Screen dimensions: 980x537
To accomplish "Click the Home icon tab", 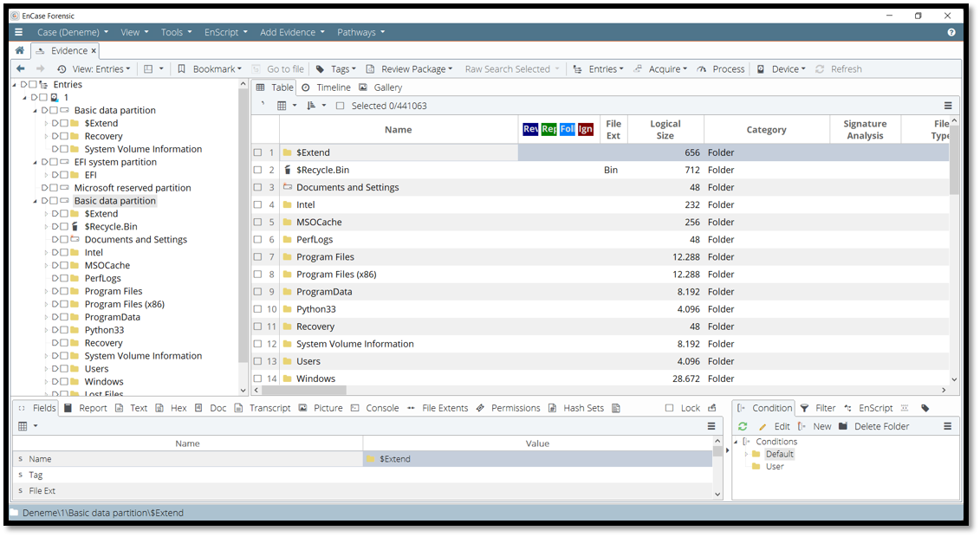I will click(20, 51).
